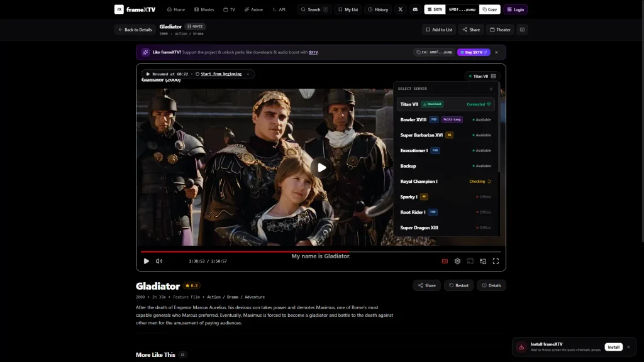
Task: Select the Executioner I server
Action: [x=446, y=151]
